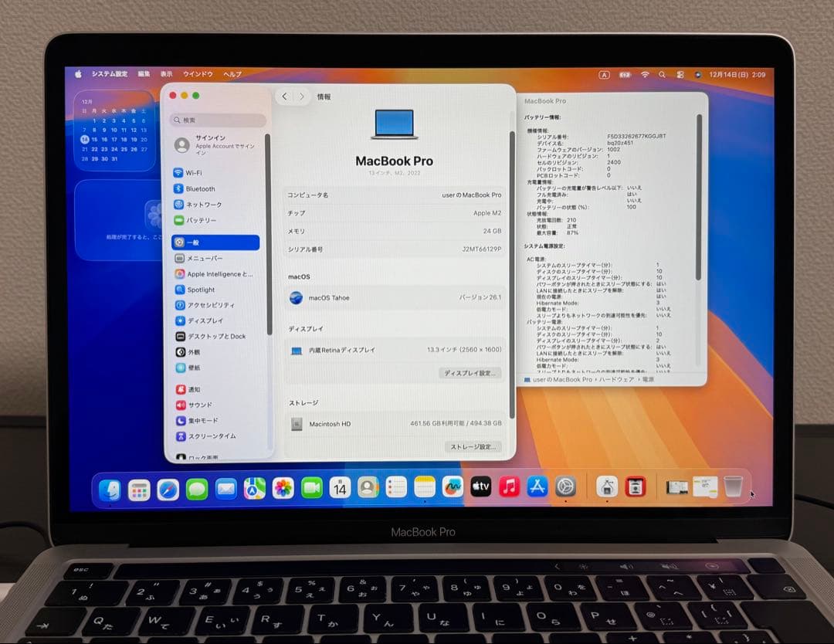
Task: Open ディスプレイ (Displays) settings
Action: click(204, 320)
